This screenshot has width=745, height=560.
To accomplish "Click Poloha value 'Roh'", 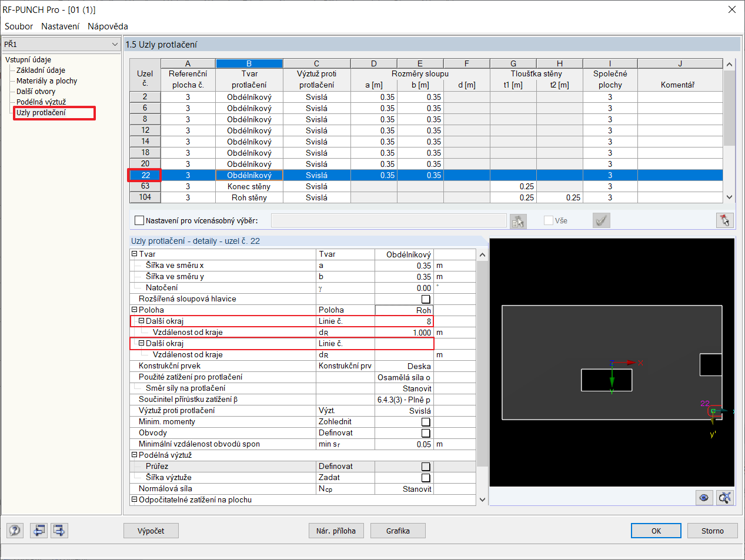I will 404,310.
